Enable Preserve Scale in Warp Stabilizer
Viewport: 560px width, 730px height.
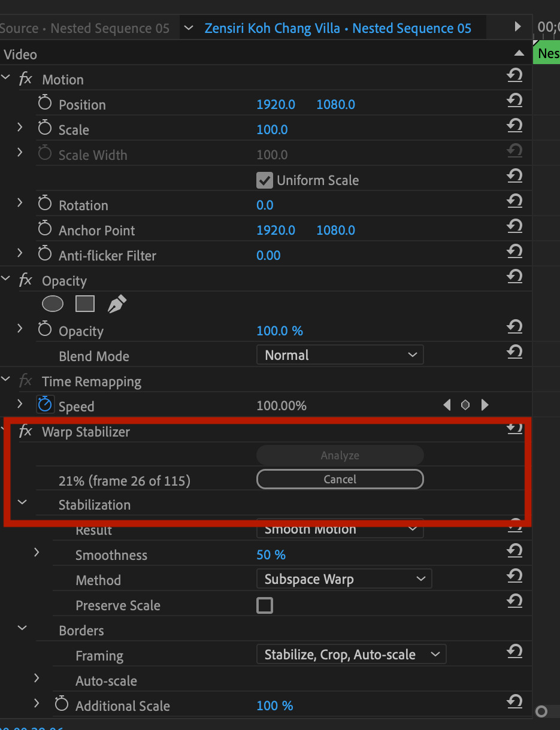[x=265, y=605]
